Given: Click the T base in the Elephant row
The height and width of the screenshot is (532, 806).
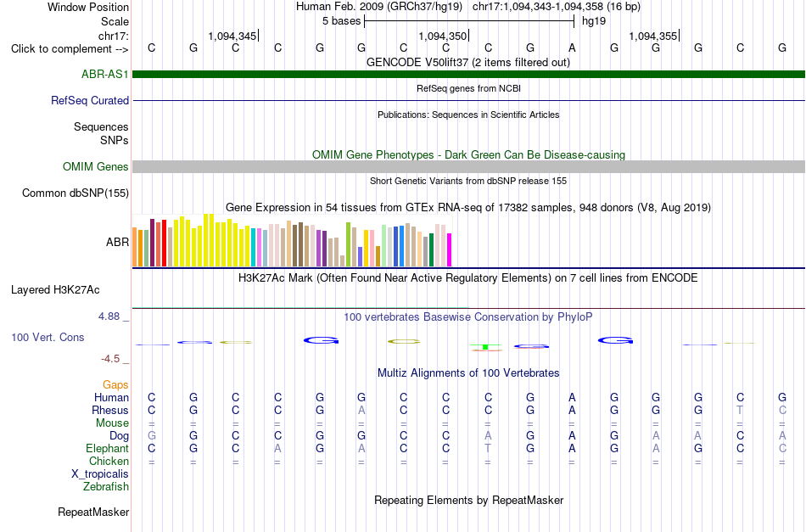Looking at the screenshot, I should pos(488,448).
